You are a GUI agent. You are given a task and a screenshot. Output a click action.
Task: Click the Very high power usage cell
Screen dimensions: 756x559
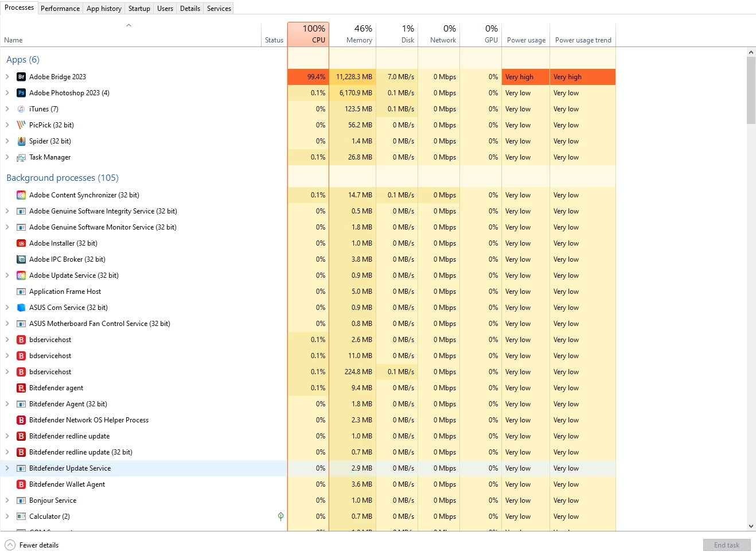(x=526, y=77)
